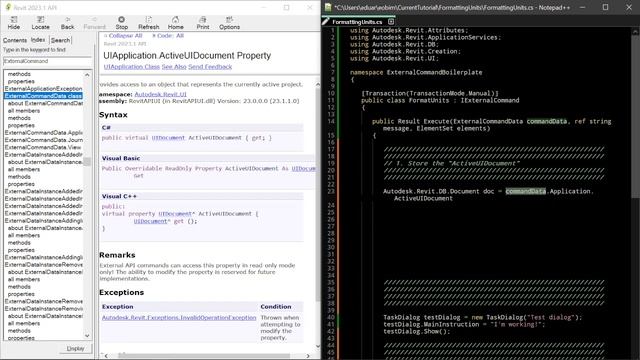Click the index list scroll-down arrow
Viewport: 640px width, 360px height.
tap(87, 336)
